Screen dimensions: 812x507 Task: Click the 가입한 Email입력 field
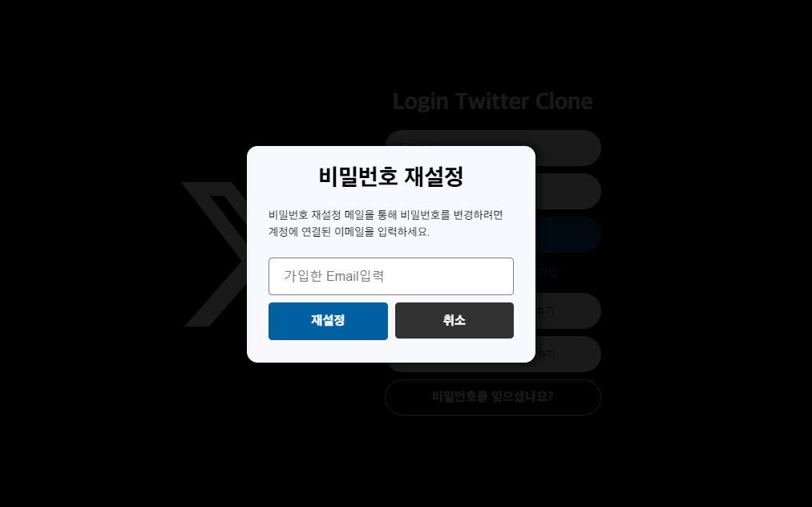391,276
